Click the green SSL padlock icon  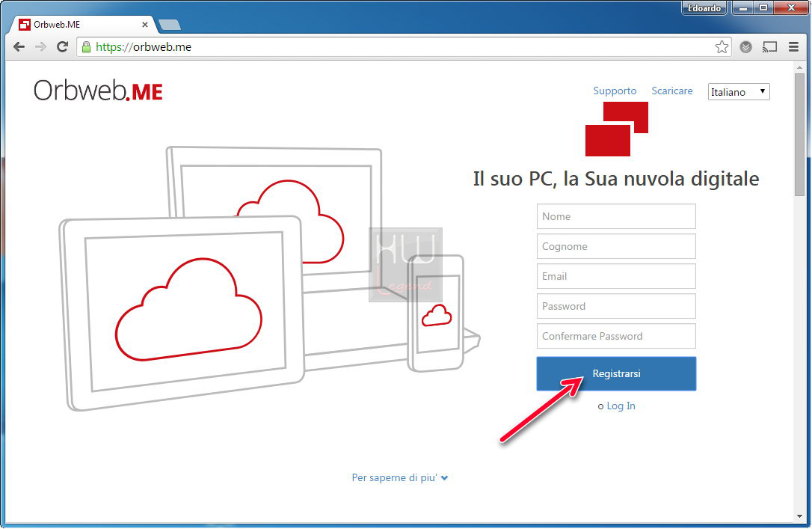(87, 47)
